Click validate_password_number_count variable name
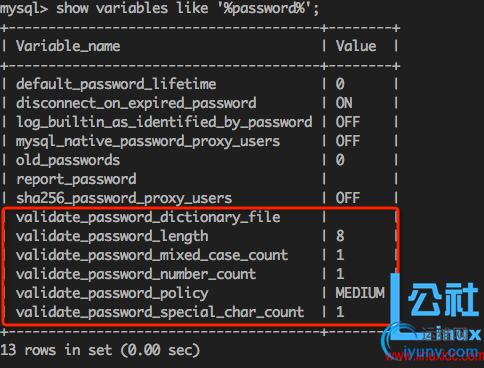Image resolution: width=484 pixels, height=368 pixels. click(x=136, y=274)
